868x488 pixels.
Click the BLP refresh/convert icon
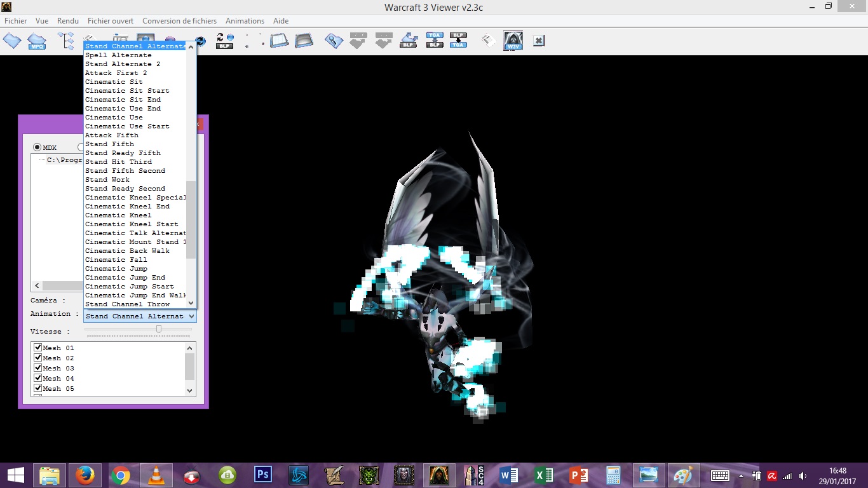[x=224, y=41]
